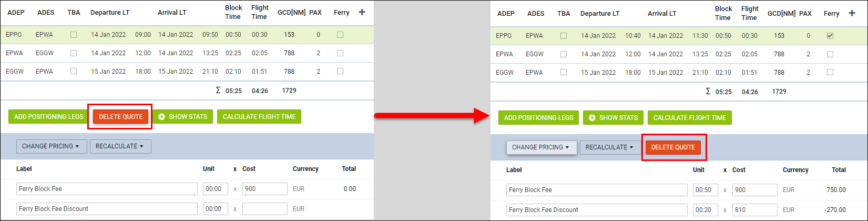Toggle Ferry checkbox for left EPPO-EPWA leg
The image size is (868, 221).
pyautogui.click(x=340, y=35)
